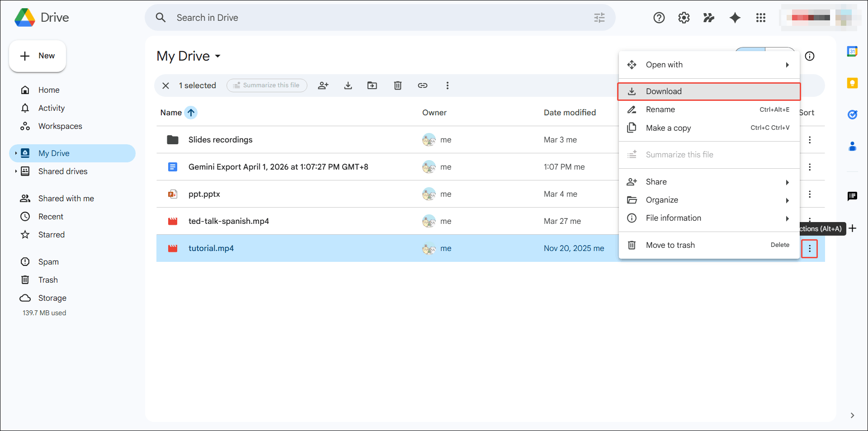Click the New button
The image size is (868, 431).
coord(38,56)
